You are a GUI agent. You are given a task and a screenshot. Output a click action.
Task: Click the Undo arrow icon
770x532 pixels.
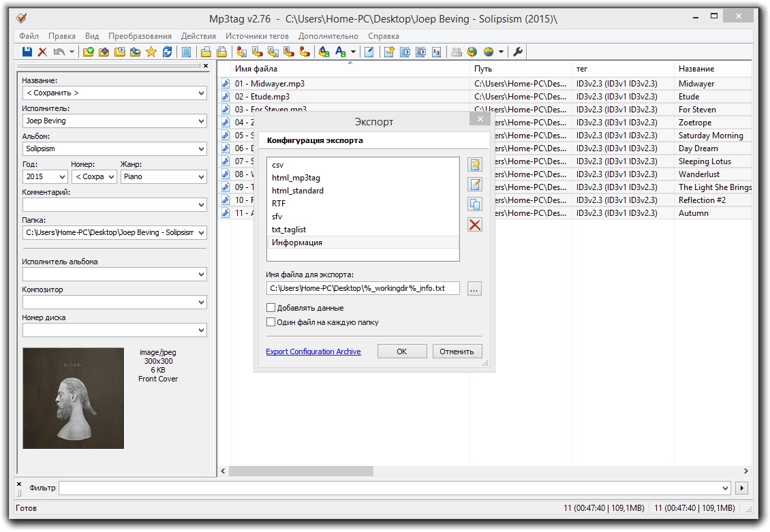(59, 52)
